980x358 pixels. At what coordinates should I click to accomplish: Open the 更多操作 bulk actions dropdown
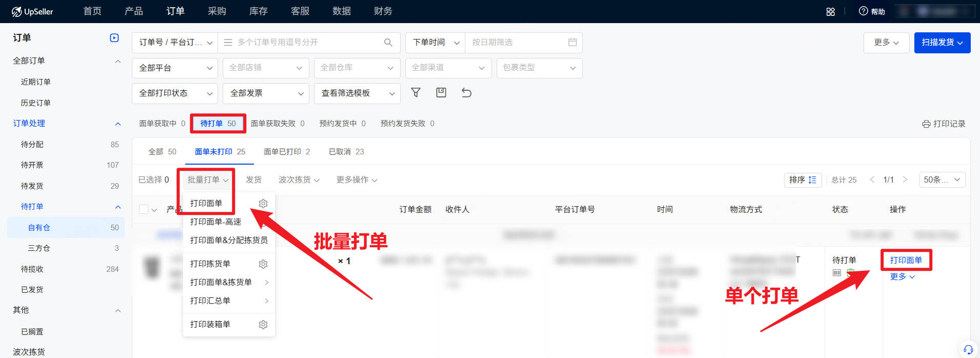[x=357, y=180]
